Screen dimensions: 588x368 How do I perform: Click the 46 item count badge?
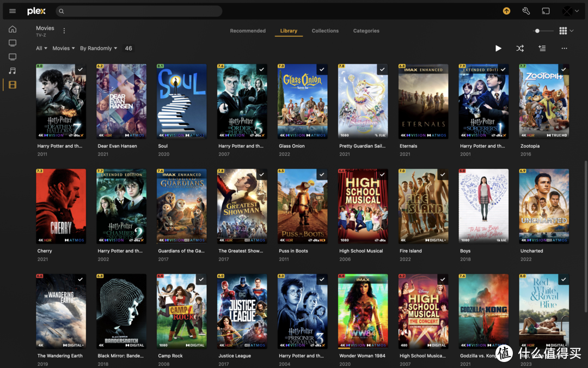coord(128,48)
